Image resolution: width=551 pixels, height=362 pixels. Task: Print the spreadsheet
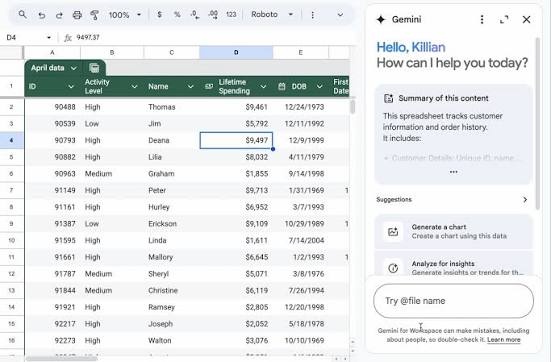(77, 15)
